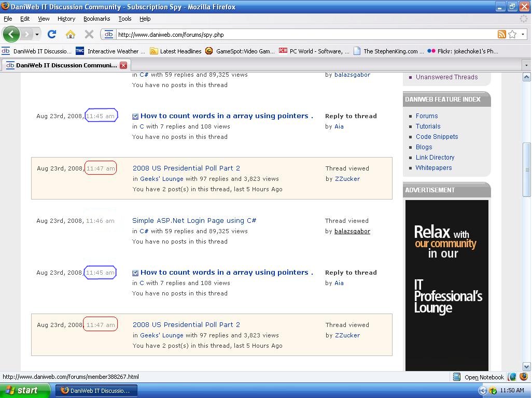Click the address bar URL field
The image size is (532, 398).
pos(305,34)
